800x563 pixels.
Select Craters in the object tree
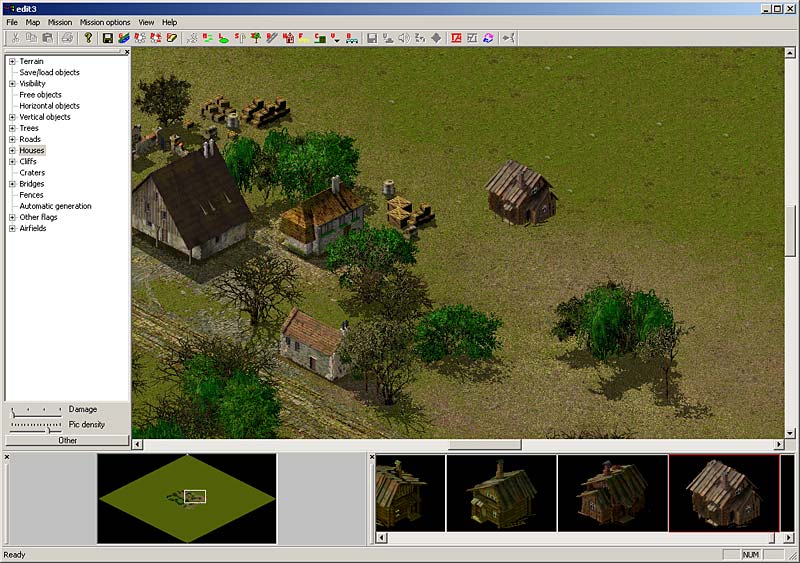(32, 173)
